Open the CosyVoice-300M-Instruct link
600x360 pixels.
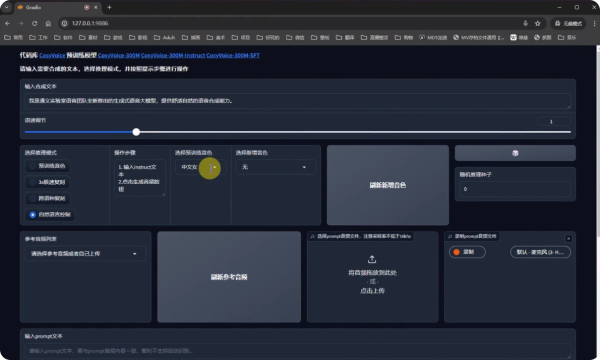click(x=173, y=55)
